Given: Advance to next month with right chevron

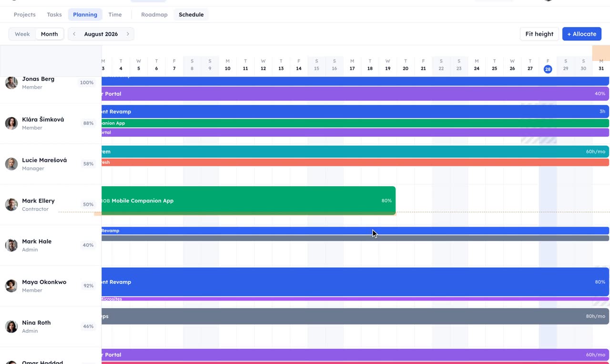Looking at the screenshot, I should (x=128, y=34).
